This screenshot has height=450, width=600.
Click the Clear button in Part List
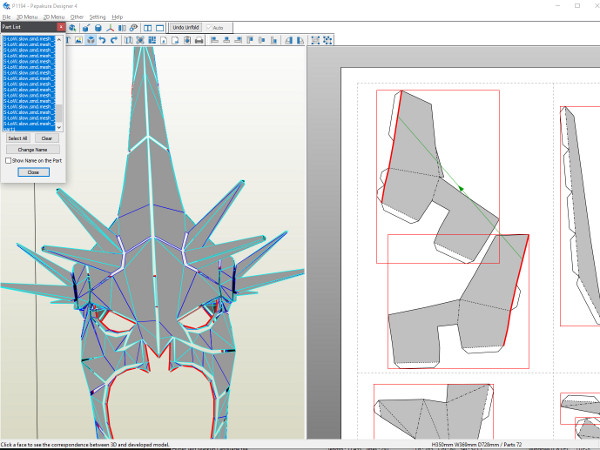pyautogui.click(x=47, y=138)
